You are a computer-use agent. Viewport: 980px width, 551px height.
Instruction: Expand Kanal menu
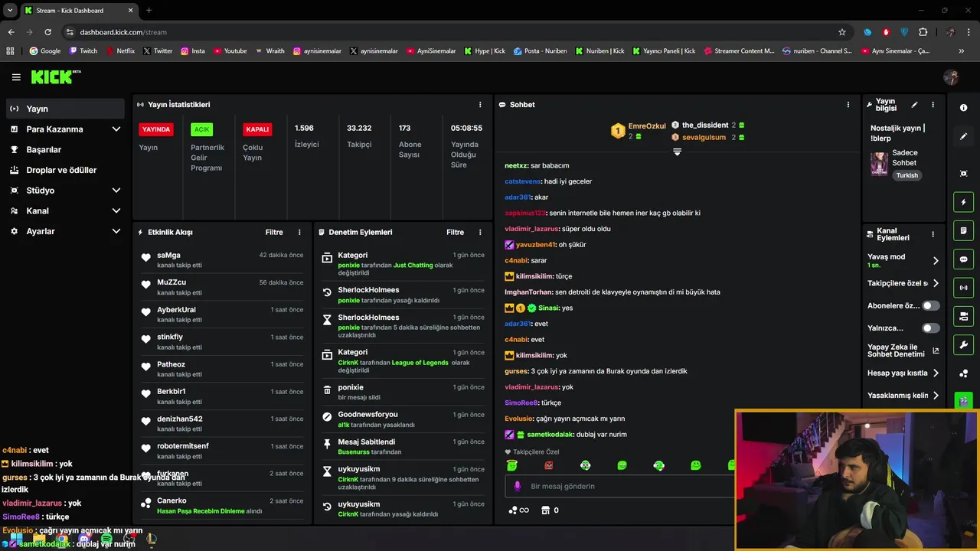coord(116,210)
